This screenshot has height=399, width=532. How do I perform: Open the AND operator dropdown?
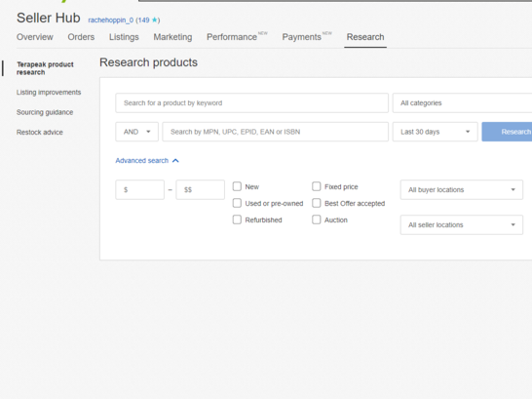pyautogui.click(x=136, y=132)
